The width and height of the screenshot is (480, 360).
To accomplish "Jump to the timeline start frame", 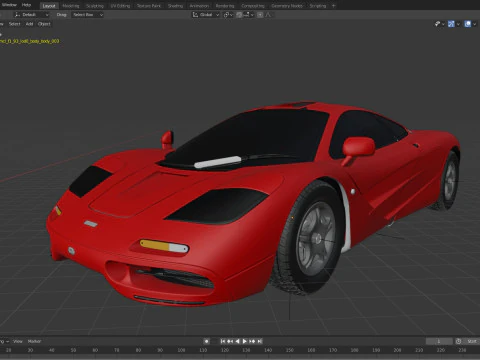I will [x=223, y=341].
